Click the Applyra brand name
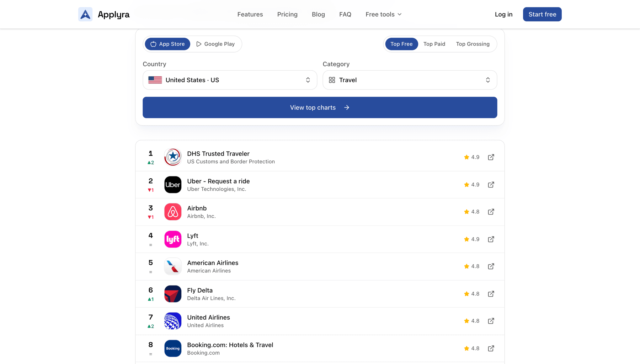The height and width of the screenshot is (364, 640). pyautogui.click(x=113, y=15)
